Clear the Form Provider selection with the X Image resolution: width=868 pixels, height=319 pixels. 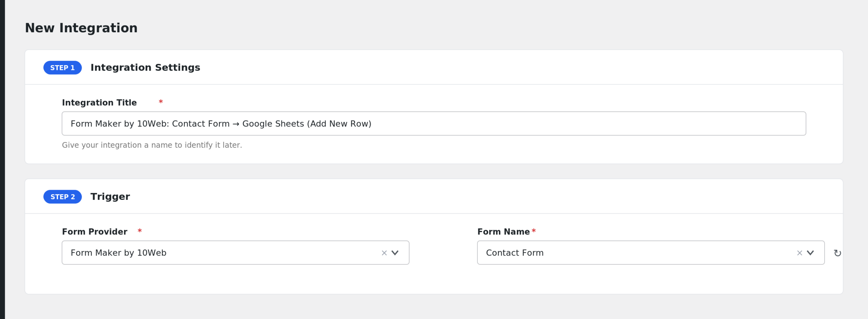(x=384, y=253)
